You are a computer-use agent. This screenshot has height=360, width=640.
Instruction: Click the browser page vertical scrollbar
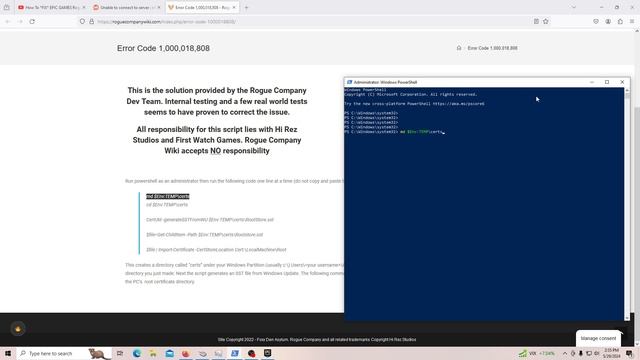[637, 188]
